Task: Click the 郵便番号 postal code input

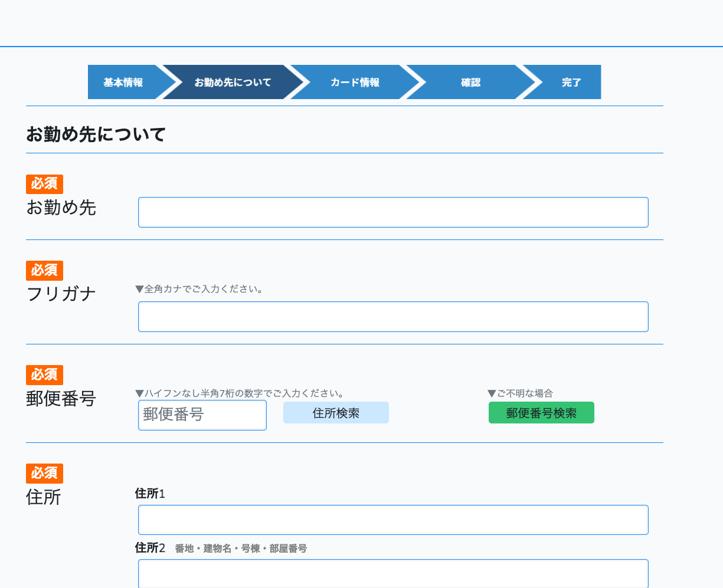Action: (202, 415)
